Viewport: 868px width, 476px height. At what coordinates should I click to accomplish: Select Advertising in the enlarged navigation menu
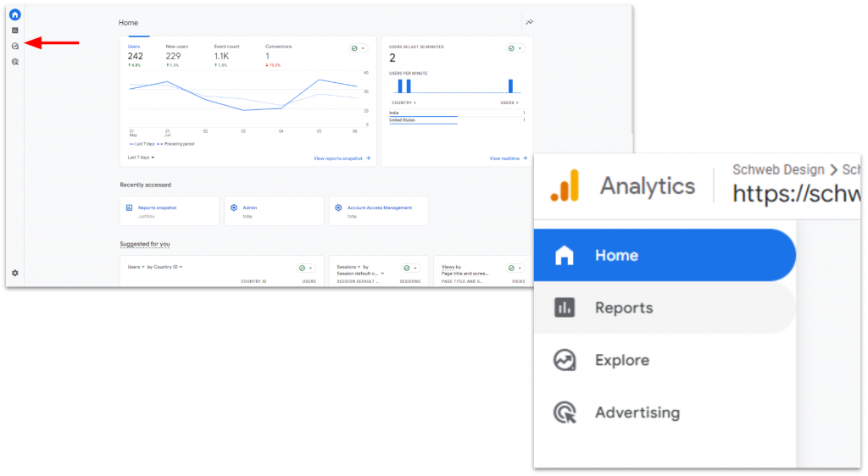(637, 412)
